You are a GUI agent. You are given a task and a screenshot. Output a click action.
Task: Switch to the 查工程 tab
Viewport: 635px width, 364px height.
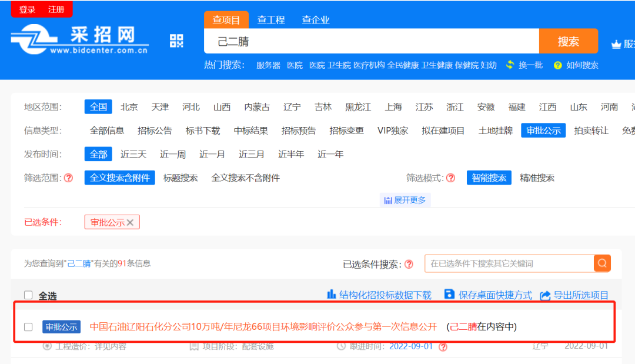pyautogui.click(x=271, y=20)
